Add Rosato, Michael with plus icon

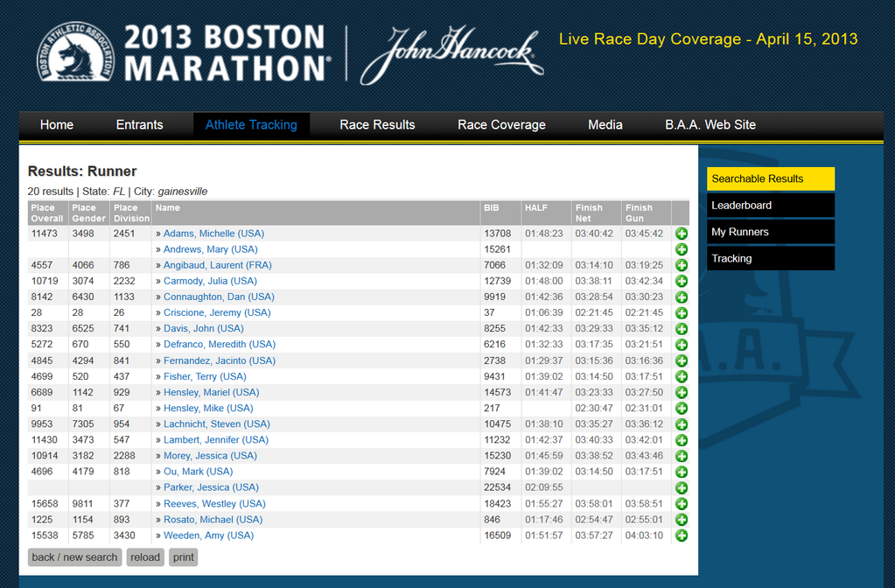(x=681, y=520)
